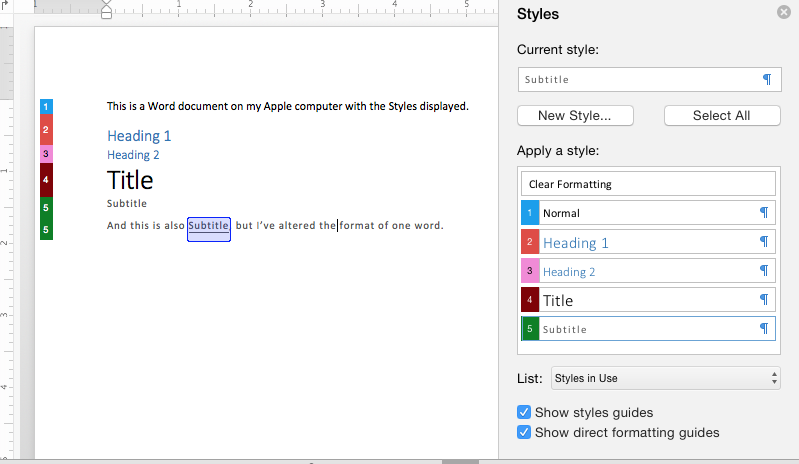The height and width of the screenshot is (464, 799).
Task: Click the 'Heading 1' text in document
Action: 139,136
